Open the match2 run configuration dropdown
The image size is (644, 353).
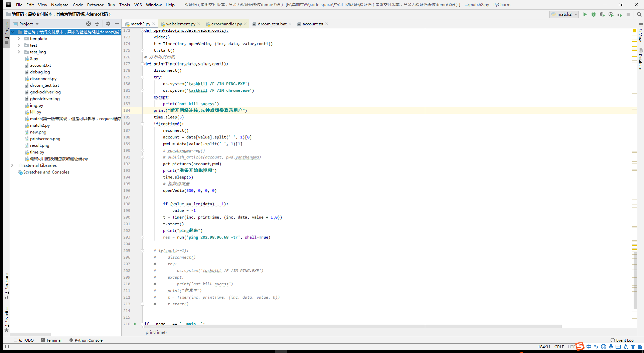(564, 14)
